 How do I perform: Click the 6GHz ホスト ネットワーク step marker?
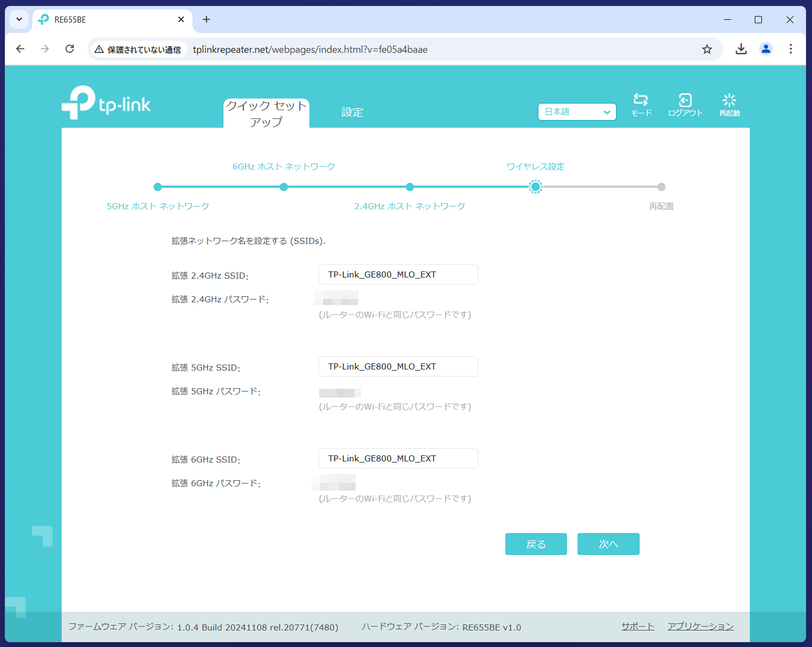pos(284,187)
